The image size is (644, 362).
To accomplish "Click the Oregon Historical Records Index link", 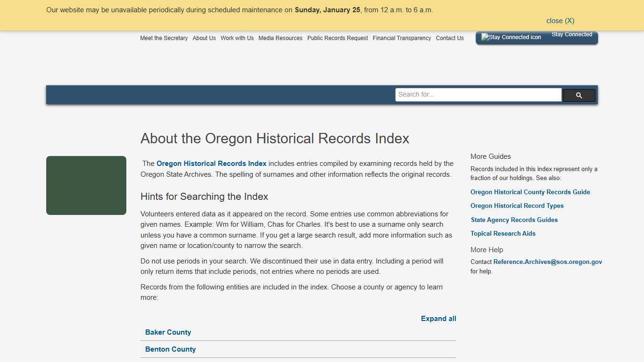I will pos(211,164).
